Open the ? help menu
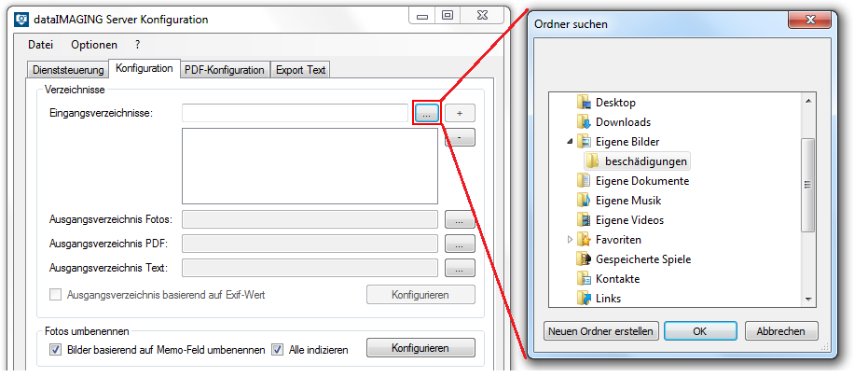Image resolution: width=868 pixels, height=377 pixels. click(137, 45)
